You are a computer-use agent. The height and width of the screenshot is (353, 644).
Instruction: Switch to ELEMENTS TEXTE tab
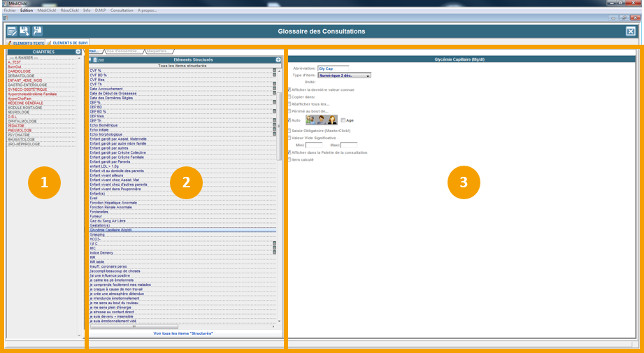point(27,43)
